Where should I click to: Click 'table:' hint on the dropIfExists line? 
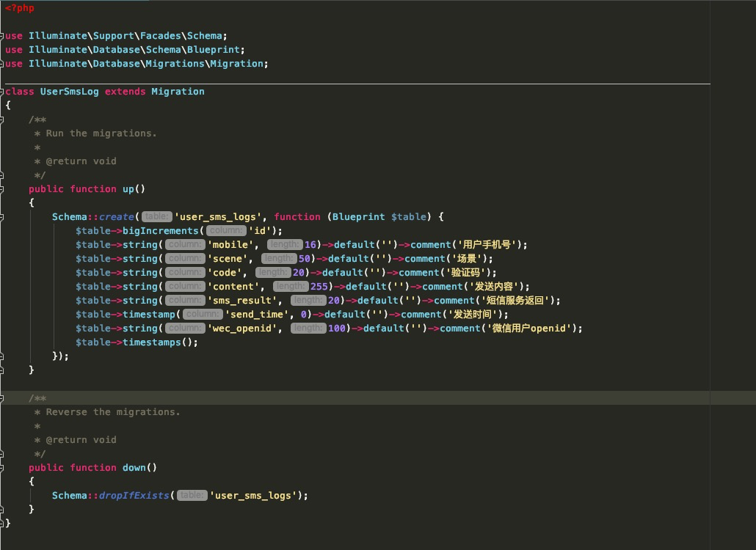point(192,495)
